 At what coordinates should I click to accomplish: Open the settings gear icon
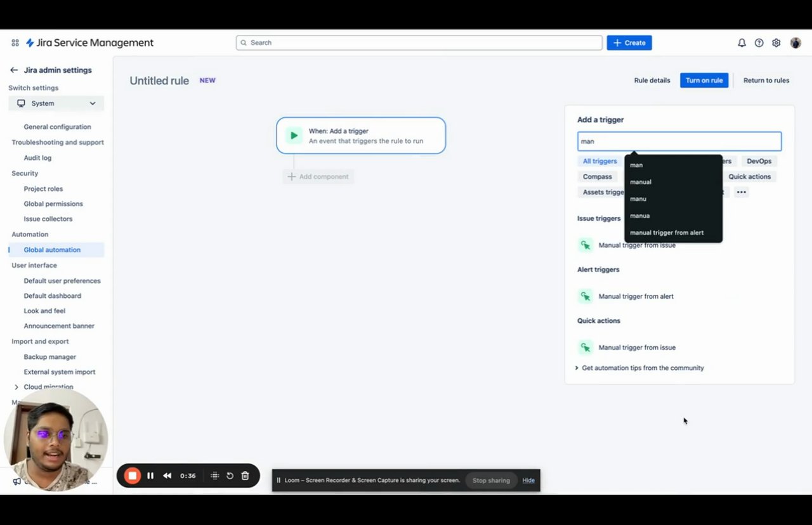click(776, 43)
